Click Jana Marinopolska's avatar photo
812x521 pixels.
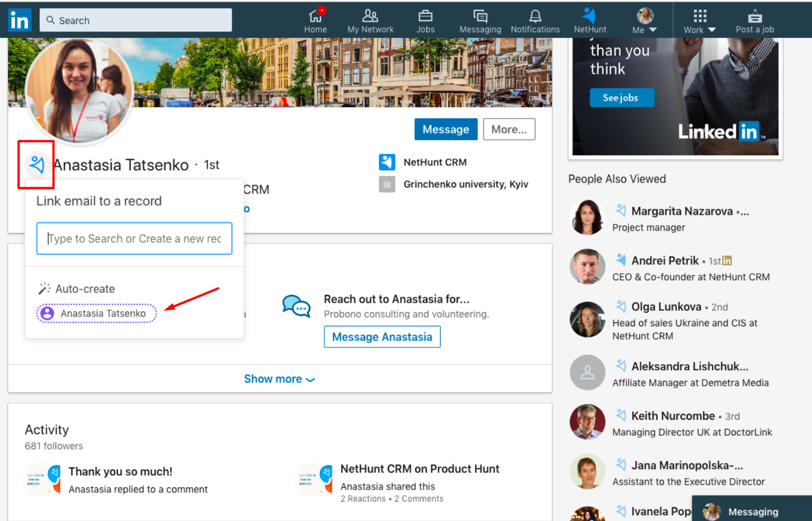click(x=588, y=472)
